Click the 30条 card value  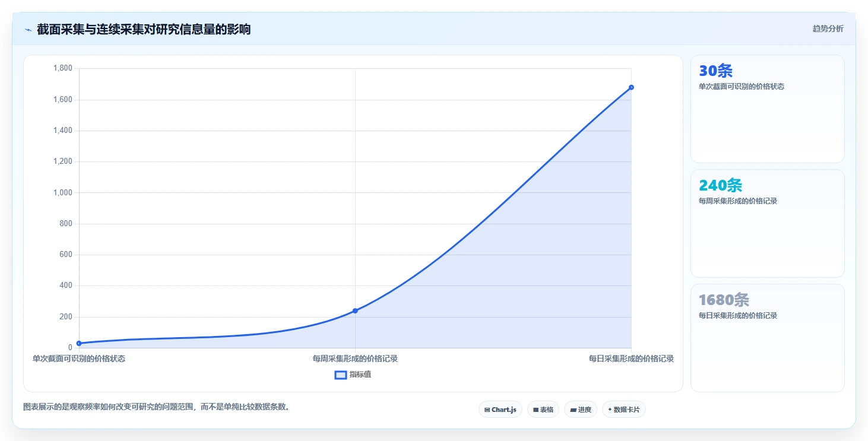[716, 71]
